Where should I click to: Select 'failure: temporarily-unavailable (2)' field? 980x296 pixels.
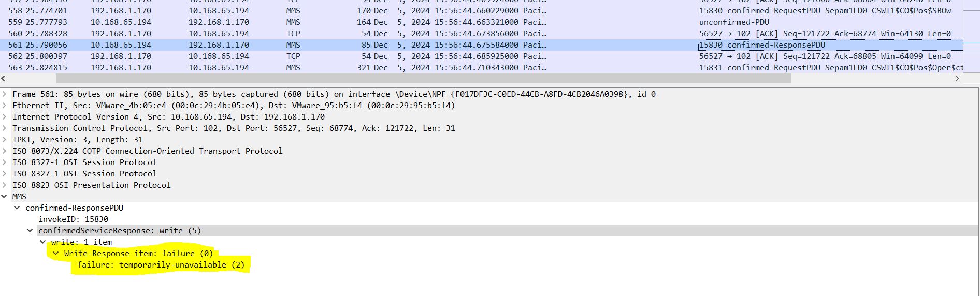(x=161, y=264)
